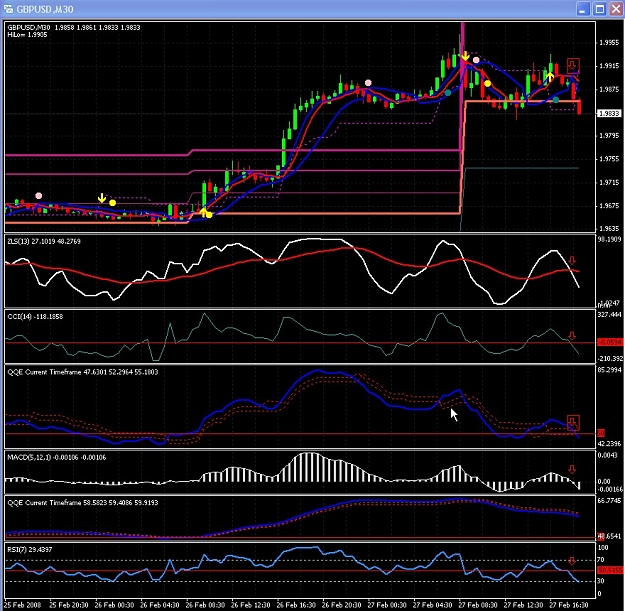Click the 1.9955 price axis label
This screenshot has height=611, width=625.
(609, 43)
